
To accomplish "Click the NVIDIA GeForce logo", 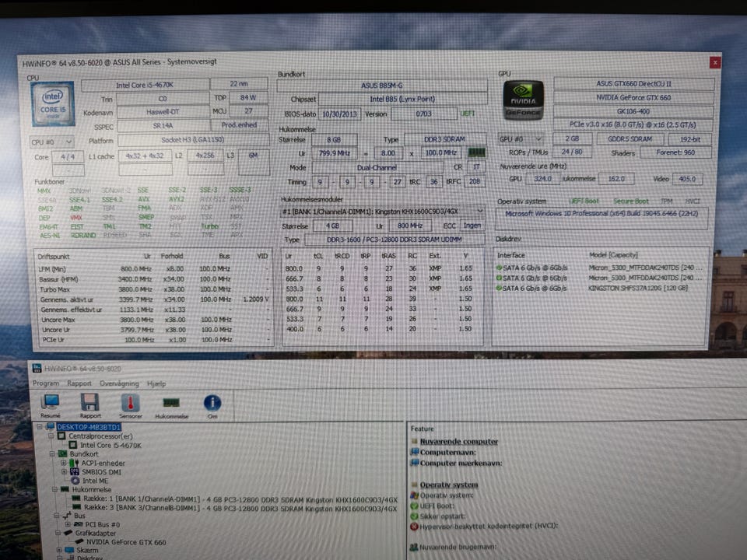I will [523, 100].
